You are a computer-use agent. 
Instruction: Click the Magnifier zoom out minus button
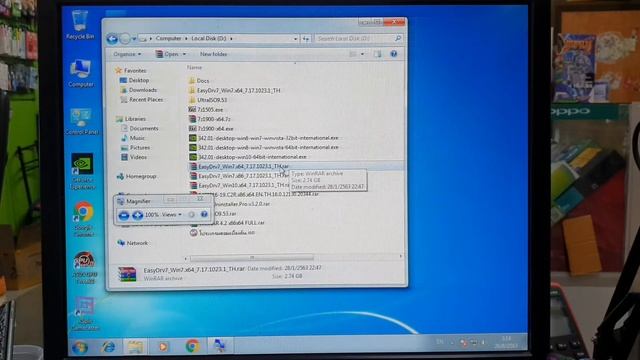[124, 215]
